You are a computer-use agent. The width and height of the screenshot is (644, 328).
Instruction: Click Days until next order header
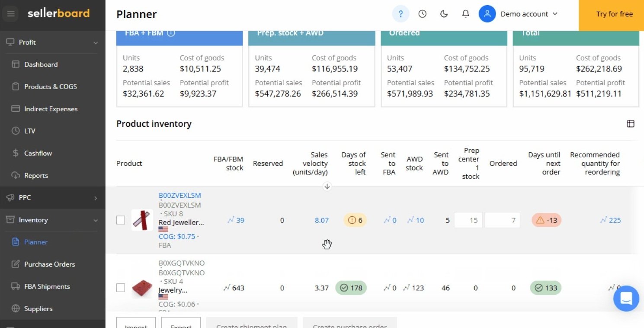pyautogui.click(x=544, y=164)
